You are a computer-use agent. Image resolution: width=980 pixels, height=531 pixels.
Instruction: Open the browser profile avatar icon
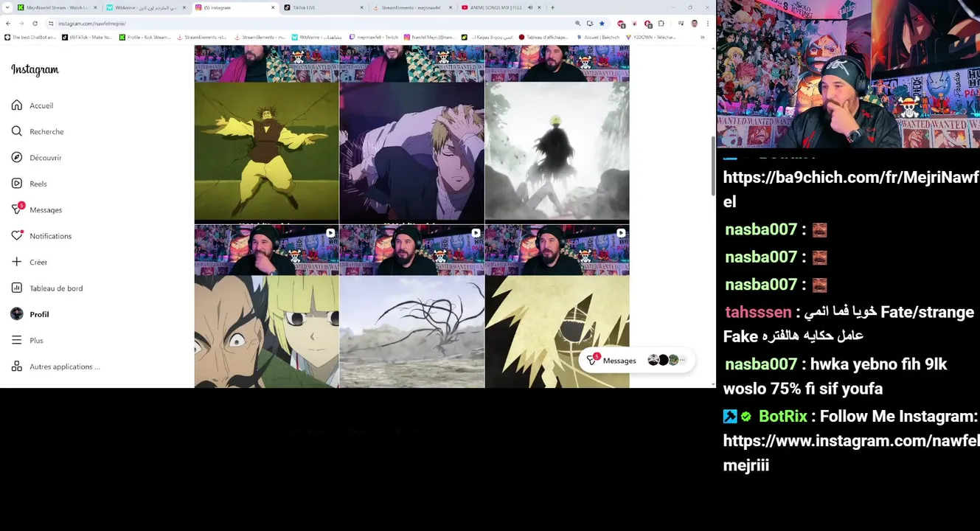pyautogui.click(x=694, y=24)
